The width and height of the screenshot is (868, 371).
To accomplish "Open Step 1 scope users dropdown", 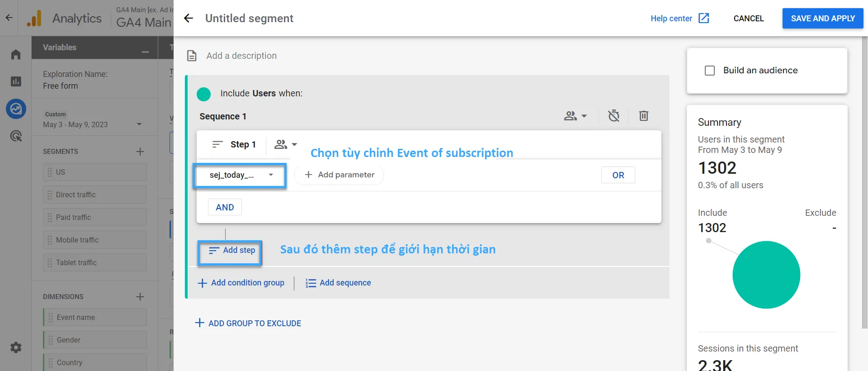I will [286, 144].
